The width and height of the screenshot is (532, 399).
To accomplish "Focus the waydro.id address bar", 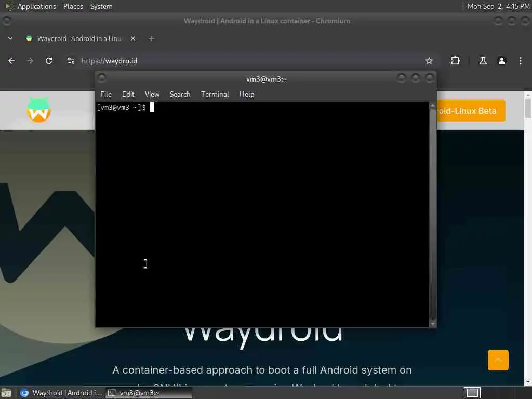I will (251, 61).
